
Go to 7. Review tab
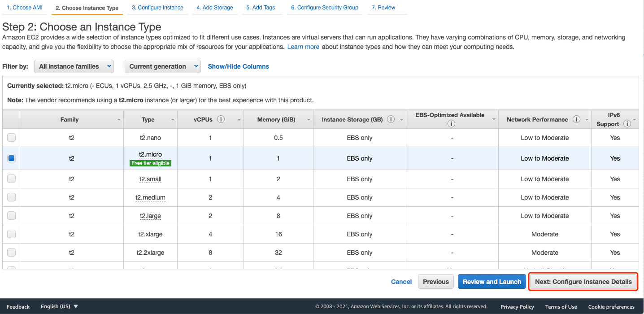click(383, 8)
